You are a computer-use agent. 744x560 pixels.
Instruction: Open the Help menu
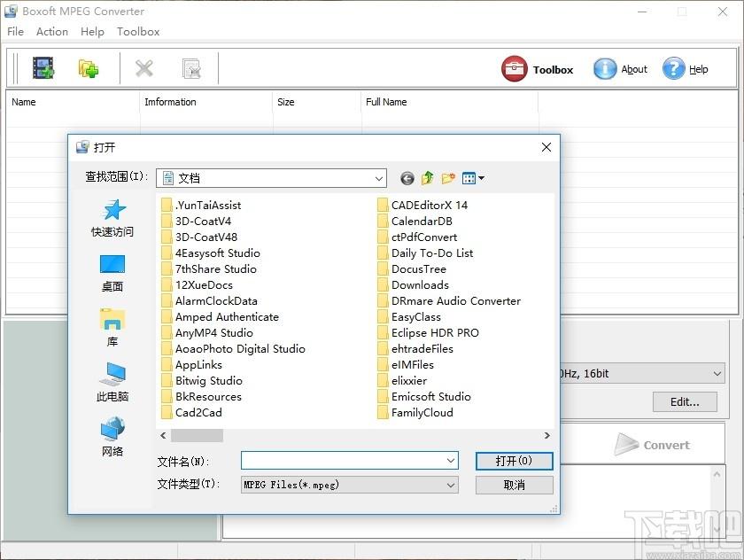pos(92,31)
